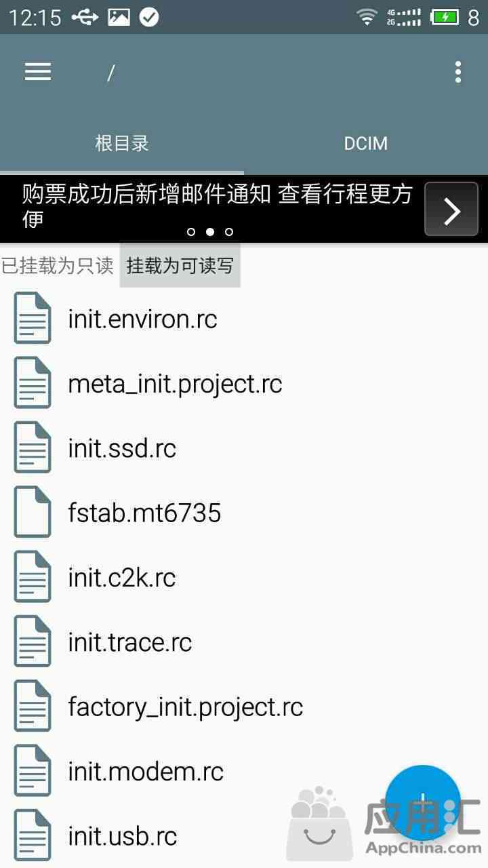Open the hamburger navigation menu
The width and height of the screenshot is (488, 868).
pos(38,72)
